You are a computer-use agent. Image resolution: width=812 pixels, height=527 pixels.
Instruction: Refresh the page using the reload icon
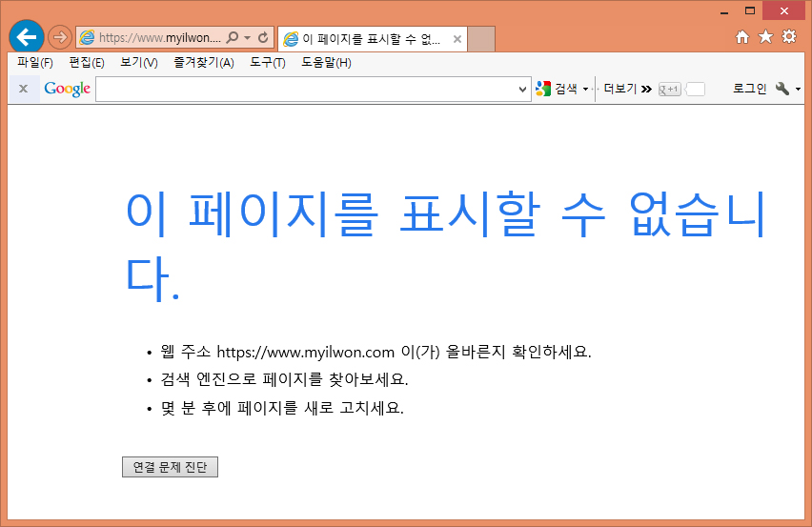[263, 38]
